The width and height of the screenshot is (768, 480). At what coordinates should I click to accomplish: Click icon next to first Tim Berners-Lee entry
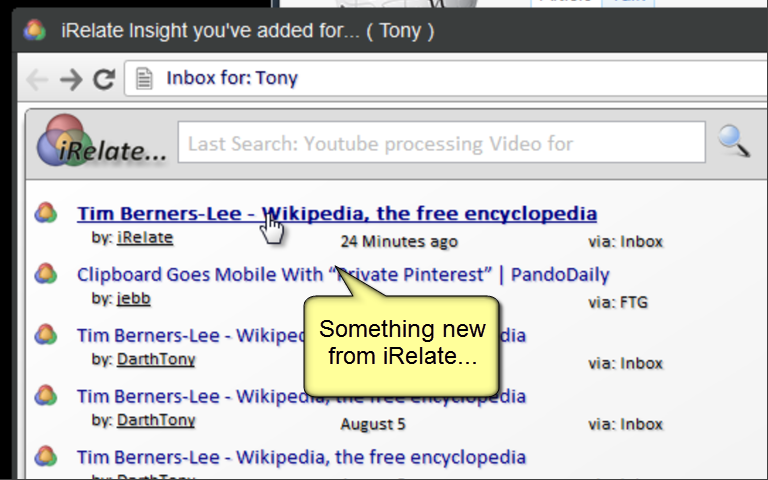point(46,213)
